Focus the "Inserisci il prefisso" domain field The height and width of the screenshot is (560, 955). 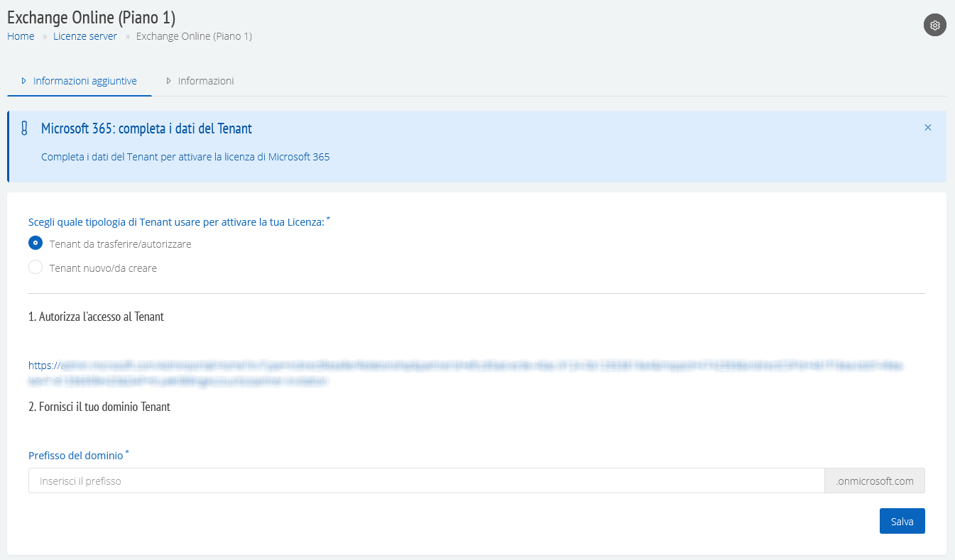pyautogui.click(x=426, y=481)
